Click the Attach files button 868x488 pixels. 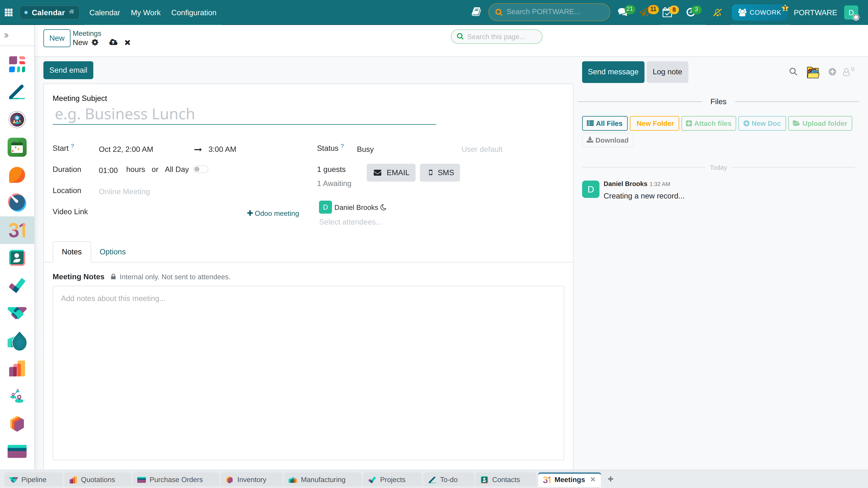(x=709, y=123)
